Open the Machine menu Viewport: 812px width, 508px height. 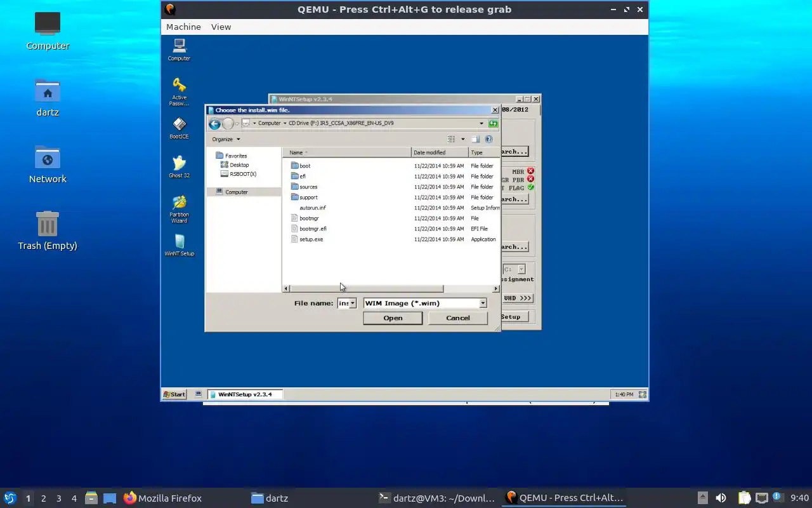(183, 27)
